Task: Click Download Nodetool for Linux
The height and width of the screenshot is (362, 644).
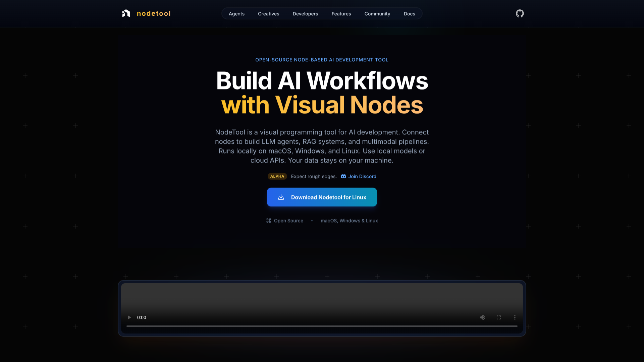Action: tap(322, 197)
